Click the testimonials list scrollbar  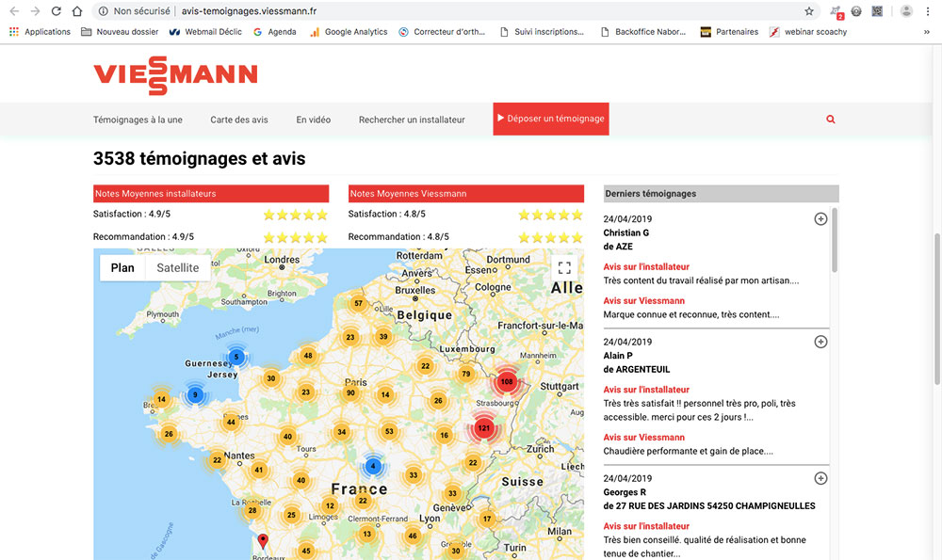pos(834,240)
